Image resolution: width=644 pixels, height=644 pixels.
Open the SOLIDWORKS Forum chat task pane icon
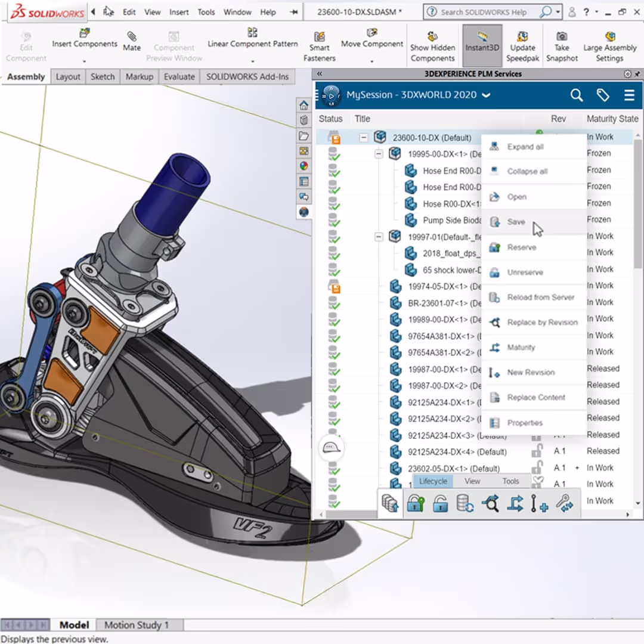(x=304, y=197)
